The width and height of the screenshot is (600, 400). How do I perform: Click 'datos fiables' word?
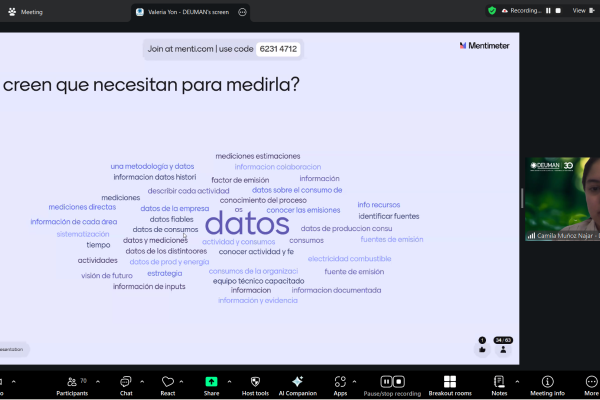(171, 219)
